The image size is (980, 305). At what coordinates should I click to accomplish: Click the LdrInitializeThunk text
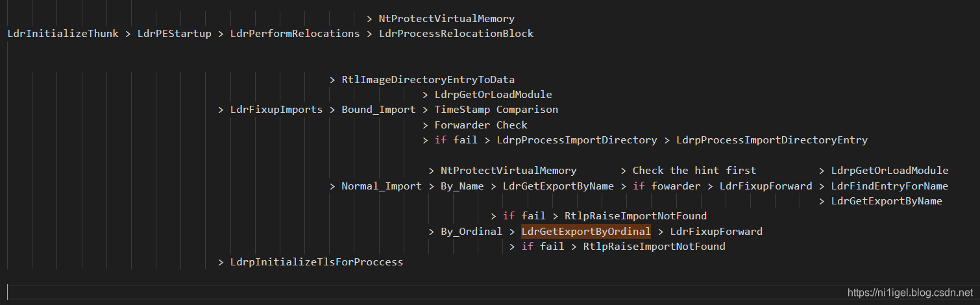pos(63,34)
